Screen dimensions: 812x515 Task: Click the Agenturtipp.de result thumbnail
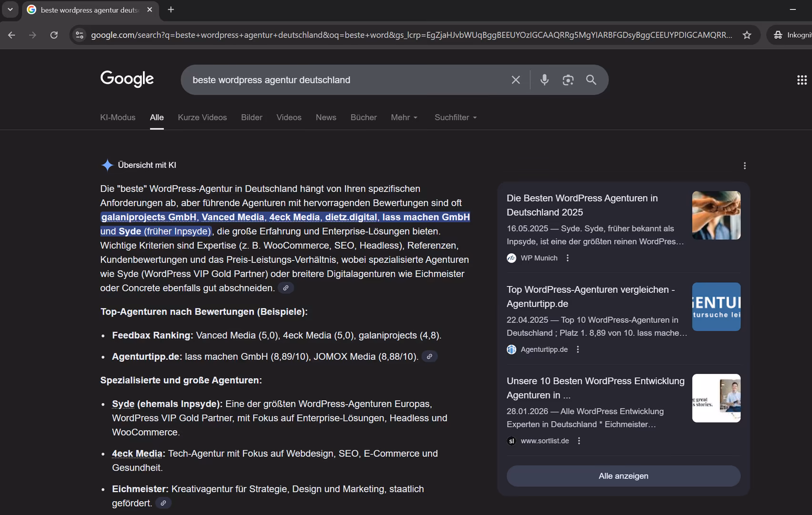click(716, 307)
